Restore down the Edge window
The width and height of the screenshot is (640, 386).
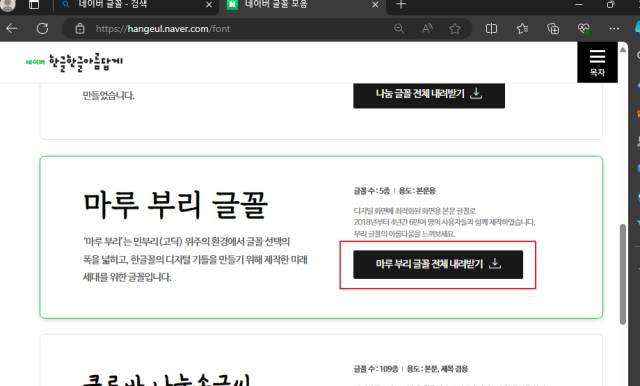tap(610, 4)
